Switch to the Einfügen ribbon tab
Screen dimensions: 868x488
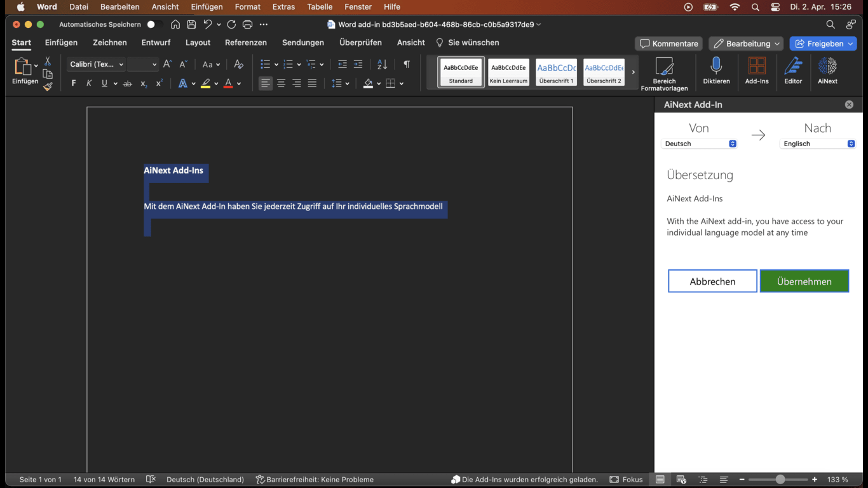61,43
